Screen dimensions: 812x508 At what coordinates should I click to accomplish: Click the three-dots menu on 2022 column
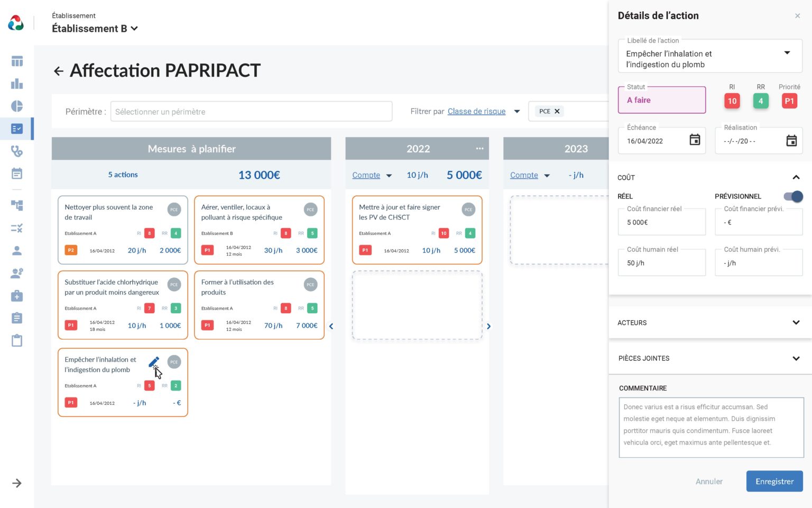point(479,149)
